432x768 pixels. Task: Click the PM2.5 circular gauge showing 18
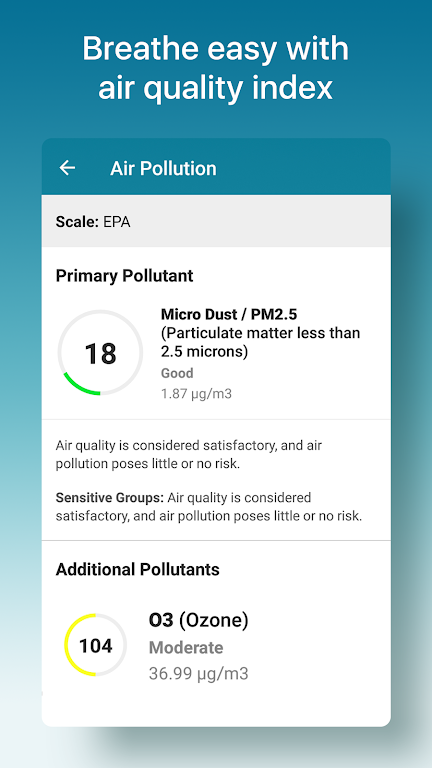pyautogui.click(x=100, y=353)
